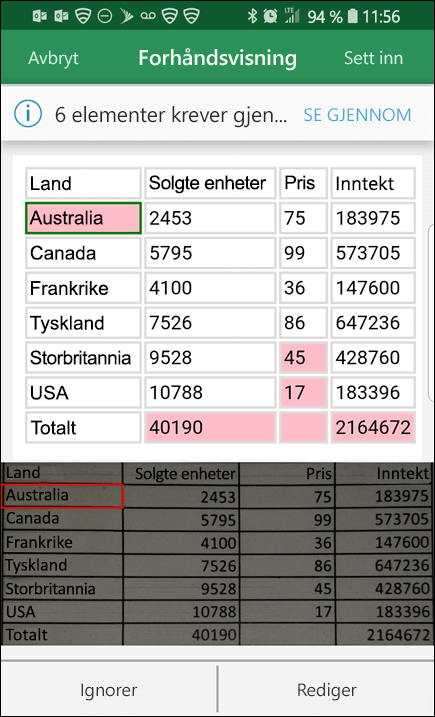
Task: Tap the Ignorer button
Action: 109,690
